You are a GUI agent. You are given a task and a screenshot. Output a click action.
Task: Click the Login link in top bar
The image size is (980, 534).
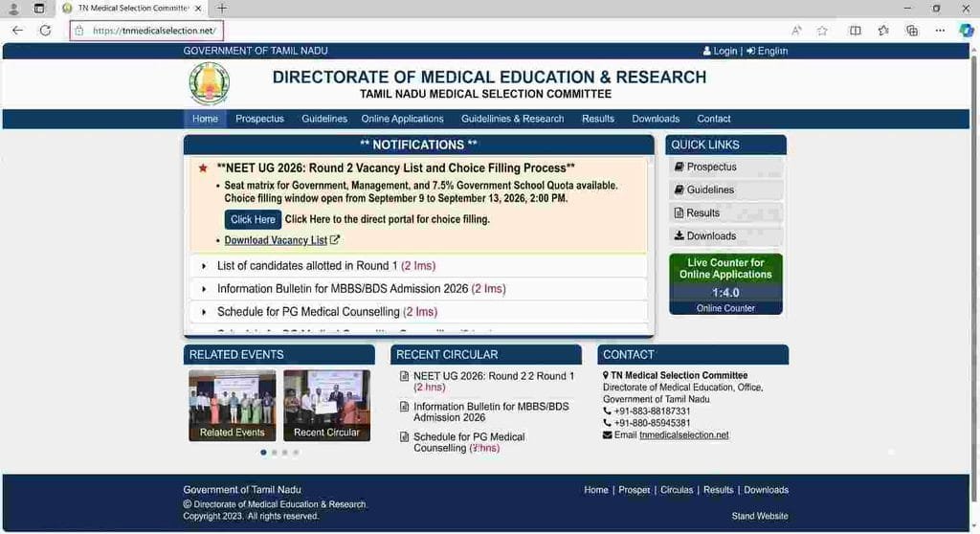pos(720,52)
